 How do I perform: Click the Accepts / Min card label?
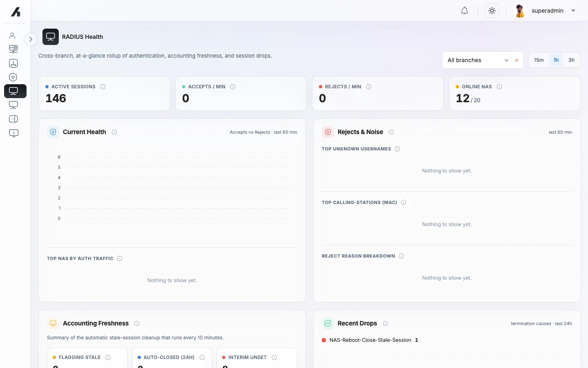(207, 87)
